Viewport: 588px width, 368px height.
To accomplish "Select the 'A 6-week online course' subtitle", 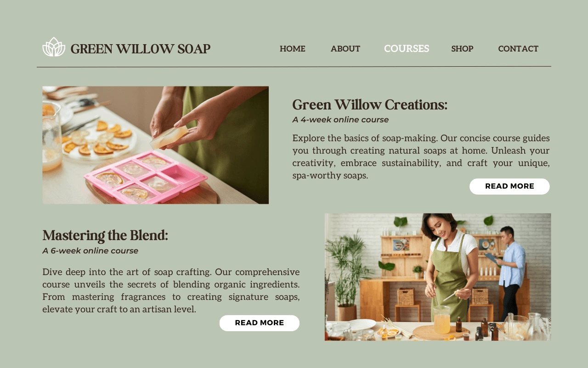I will (90, 251).
